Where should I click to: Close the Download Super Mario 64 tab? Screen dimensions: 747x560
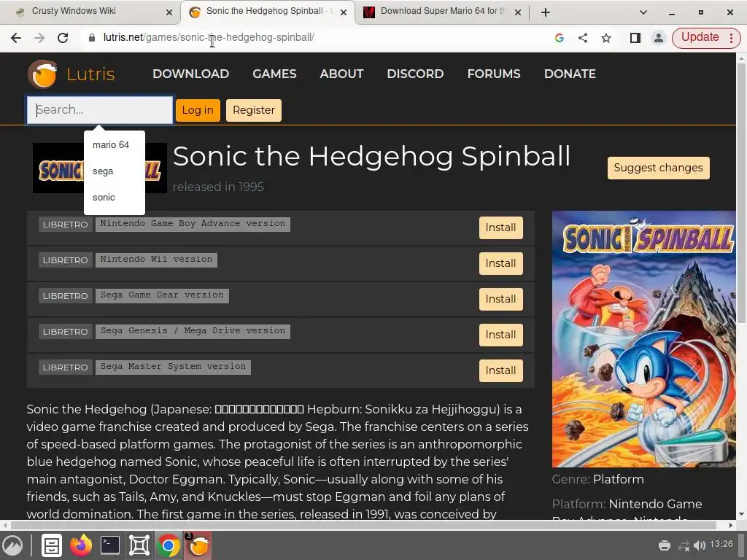click(x=518, y=12)
